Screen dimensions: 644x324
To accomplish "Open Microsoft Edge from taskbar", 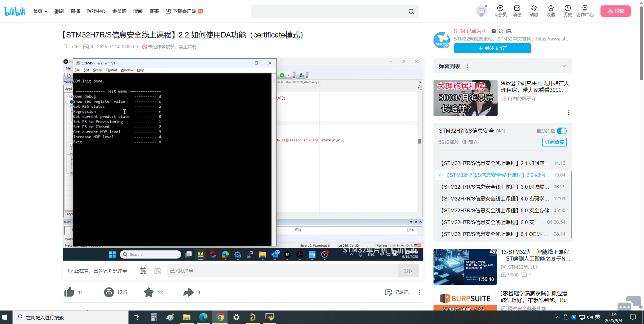I will coord(203,317).
